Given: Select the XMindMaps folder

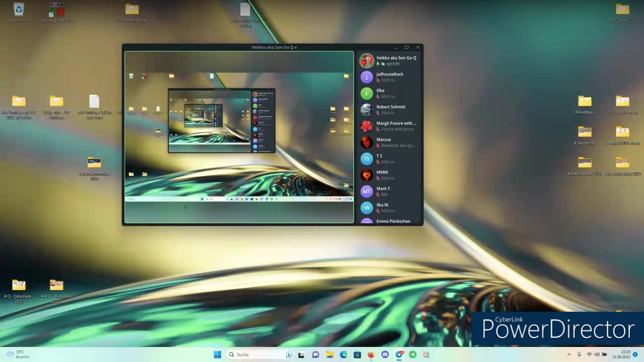Looking at the screenshot, I should click(x=585, y=105).
